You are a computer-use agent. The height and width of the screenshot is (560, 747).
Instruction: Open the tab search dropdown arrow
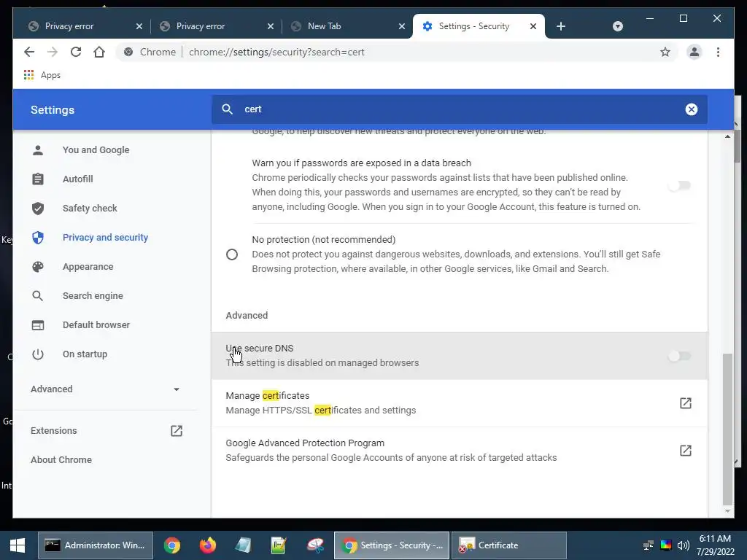point(617,26)
